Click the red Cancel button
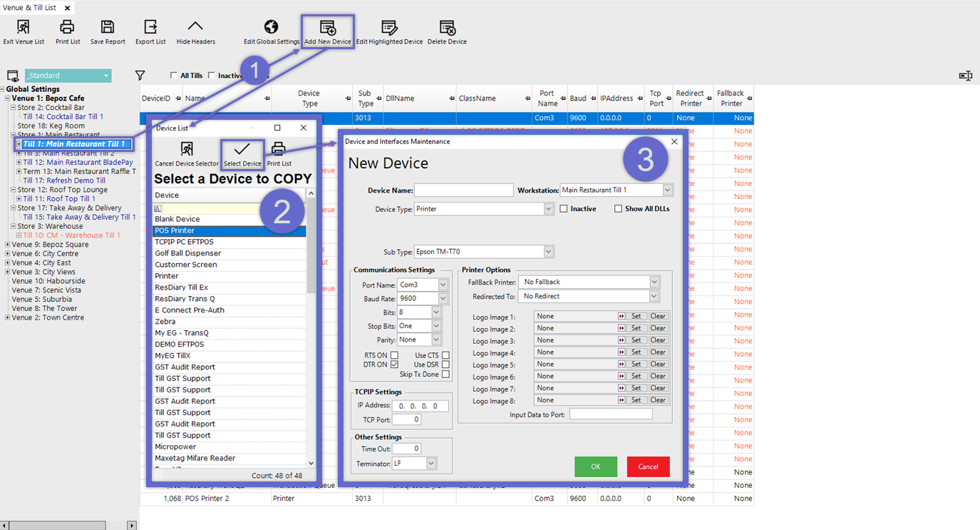Image resolution: width=980 pixels, height=530 pixels. coord(648,467)
